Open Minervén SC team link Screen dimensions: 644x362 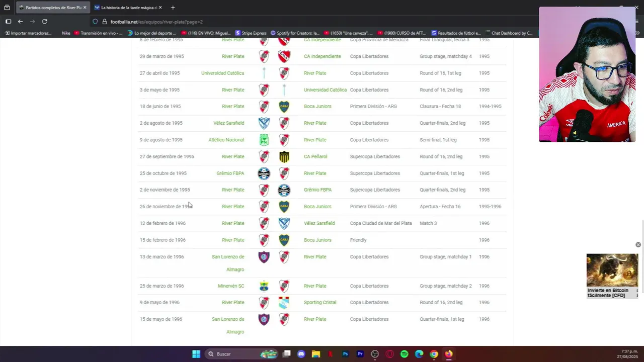tap(231, 286)
